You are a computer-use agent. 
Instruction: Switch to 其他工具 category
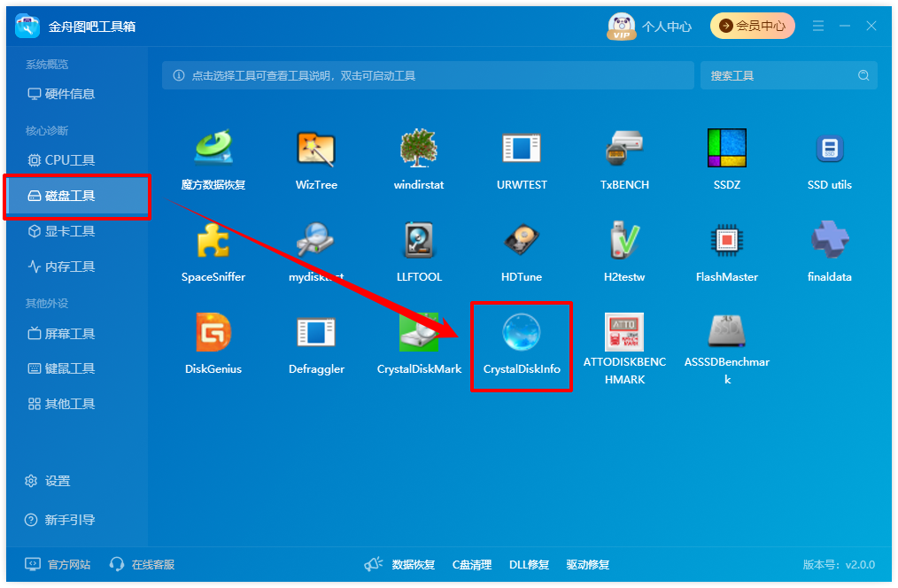tap(61, 404)
